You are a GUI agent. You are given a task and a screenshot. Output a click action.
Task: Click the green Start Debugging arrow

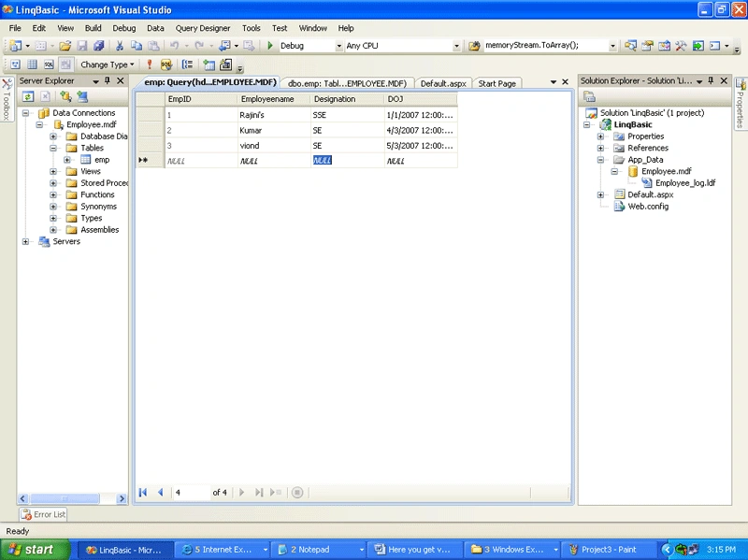(x=270, y=45)
